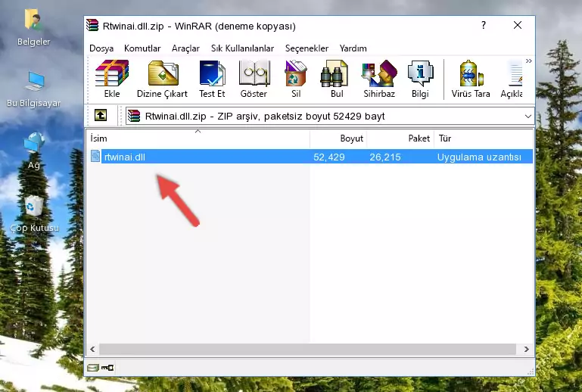
Task: Select the Bu Bilgisayar desktop icon
Action: coord(34,89)
